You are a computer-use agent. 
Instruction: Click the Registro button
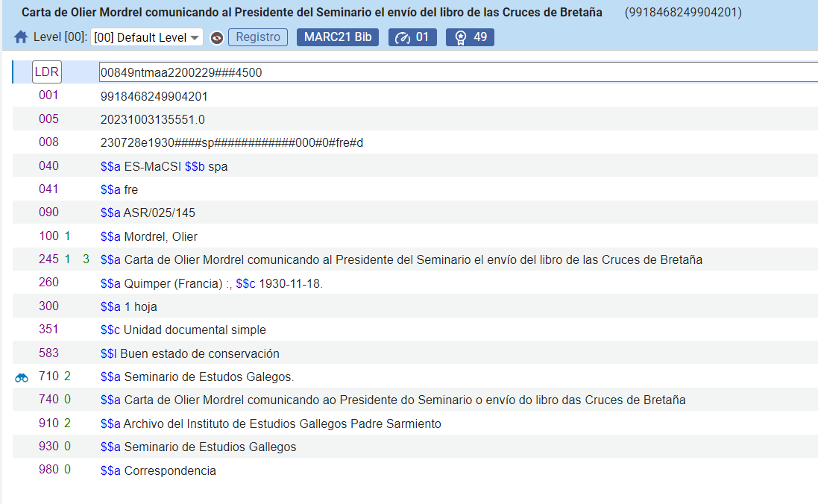[x=258, y=37]
